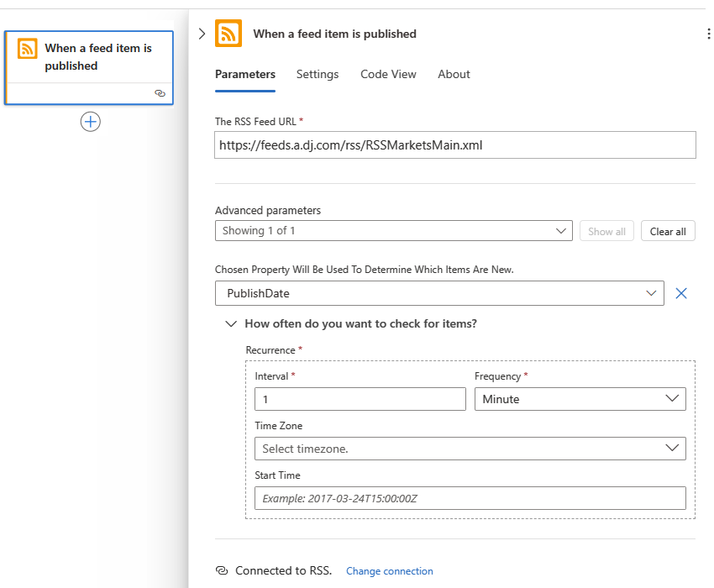Switch to the Code View tab
Image resolution: width=714 pixels, height=588 pixels.
pyautogui.click(x=388, y=74)
